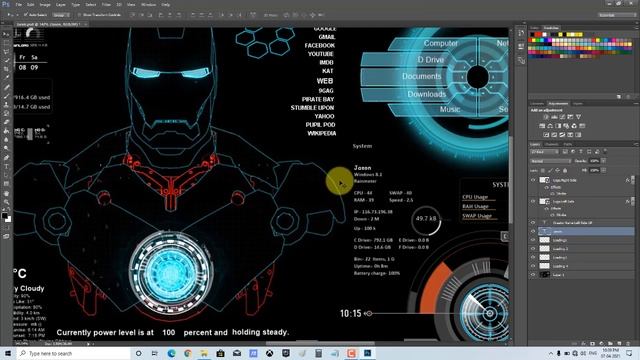Screen dimensions: 640x360
Task: Open the collapsed History panel icon
Action: [521, 33]
